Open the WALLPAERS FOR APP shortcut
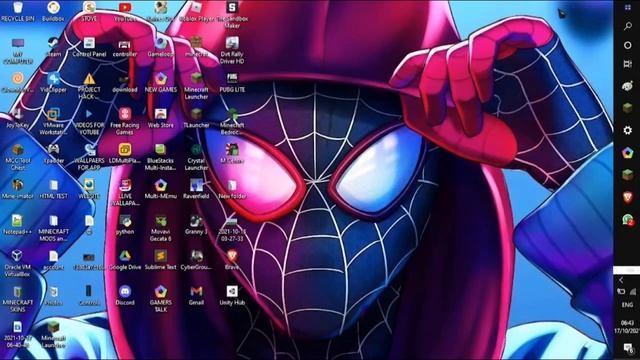 tap(89, 157)
